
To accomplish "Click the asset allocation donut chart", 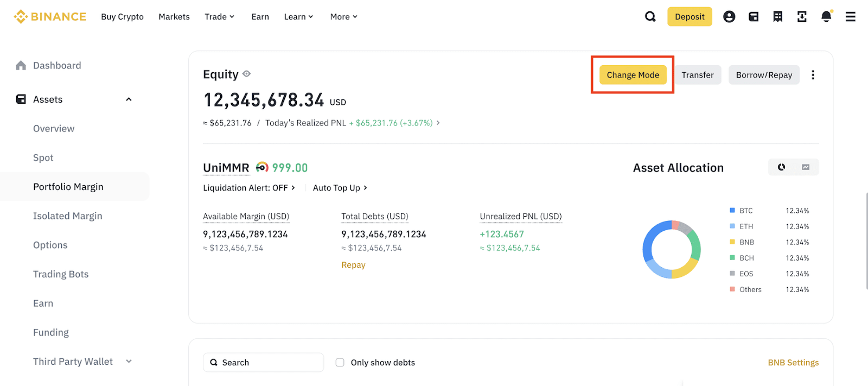I will [672, 250].
